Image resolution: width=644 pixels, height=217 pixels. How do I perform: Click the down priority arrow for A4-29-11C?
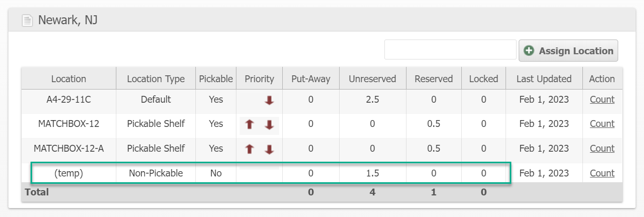click(x=269, y=100)
